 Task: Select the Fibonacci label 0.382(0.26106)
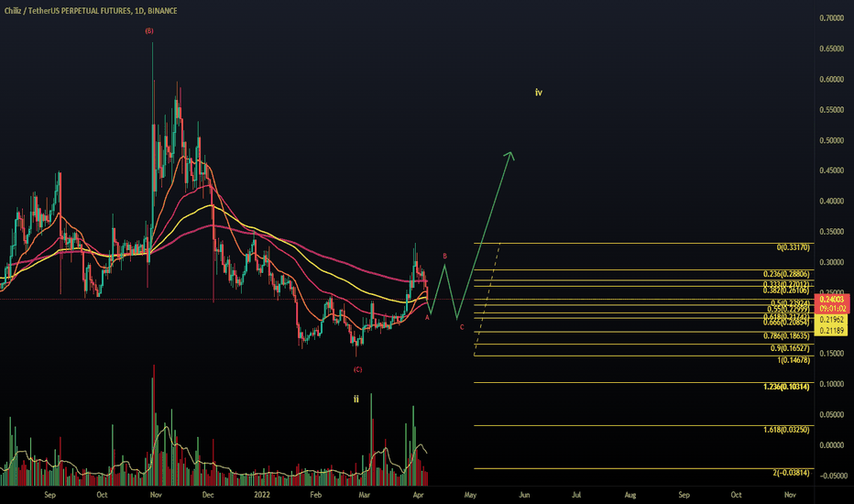(x=786, y=291)
